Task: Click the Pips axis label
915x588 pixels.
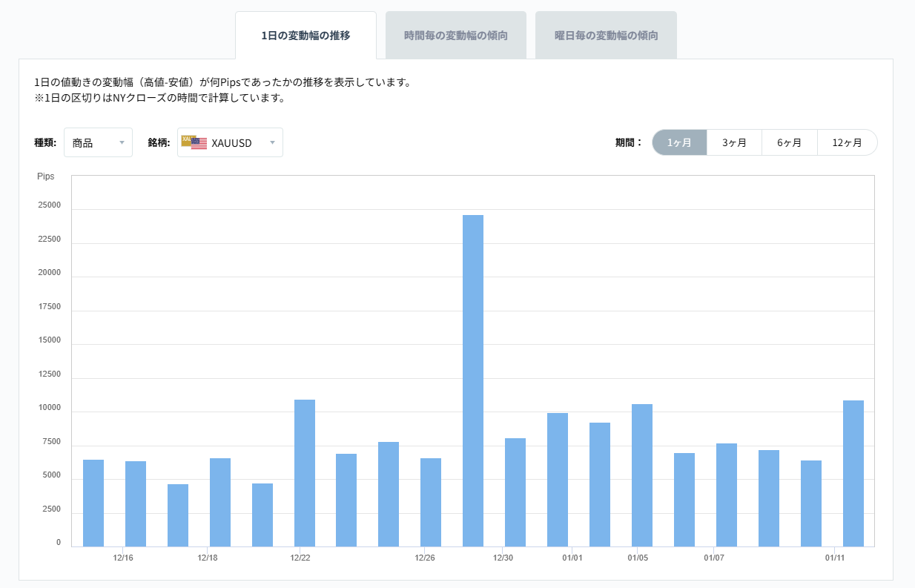Action: [46, 176]
